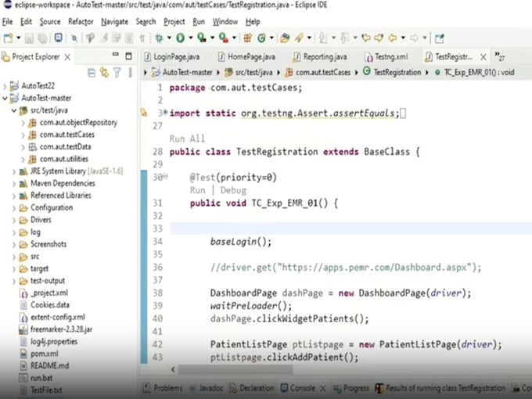Viewport: 532px width, 399px height.
Task: Open the Window menu
Action: [225, 22]
